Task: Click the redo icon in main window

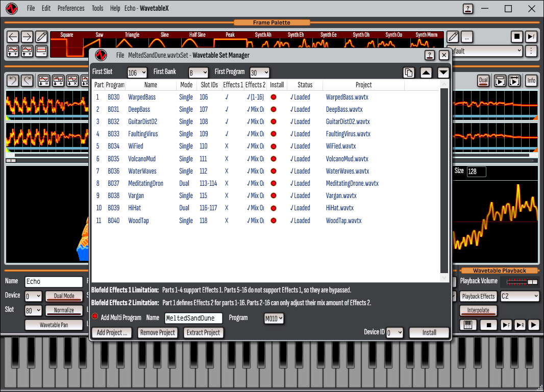Action: [27, 81]
